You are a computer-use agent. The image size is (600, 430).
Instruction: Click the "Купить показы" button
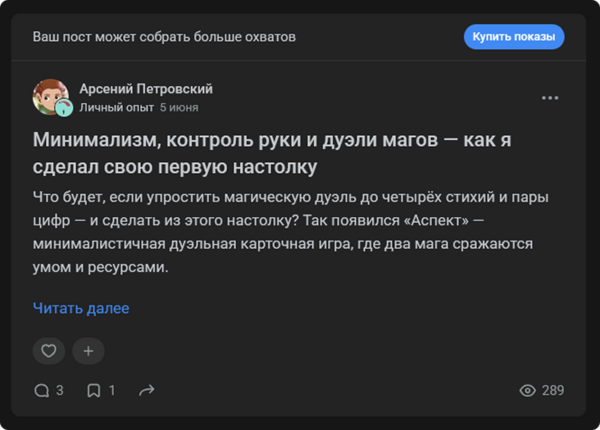[514, 37]
